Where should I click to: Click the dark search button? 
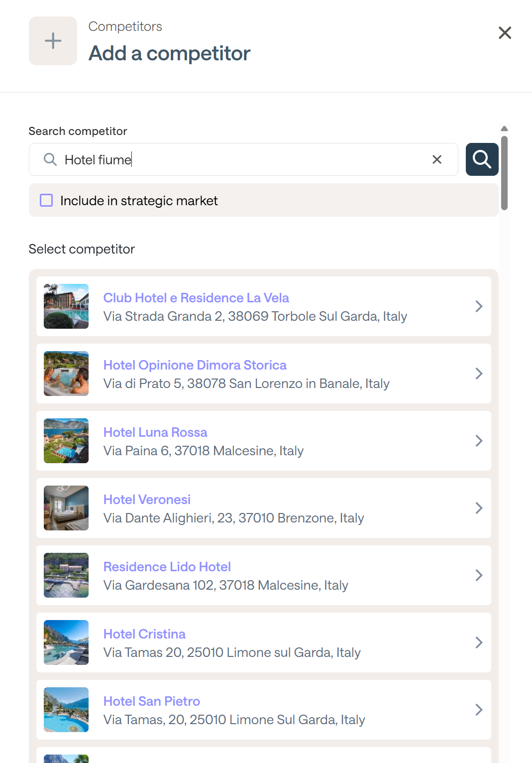[x=482, y=159]
